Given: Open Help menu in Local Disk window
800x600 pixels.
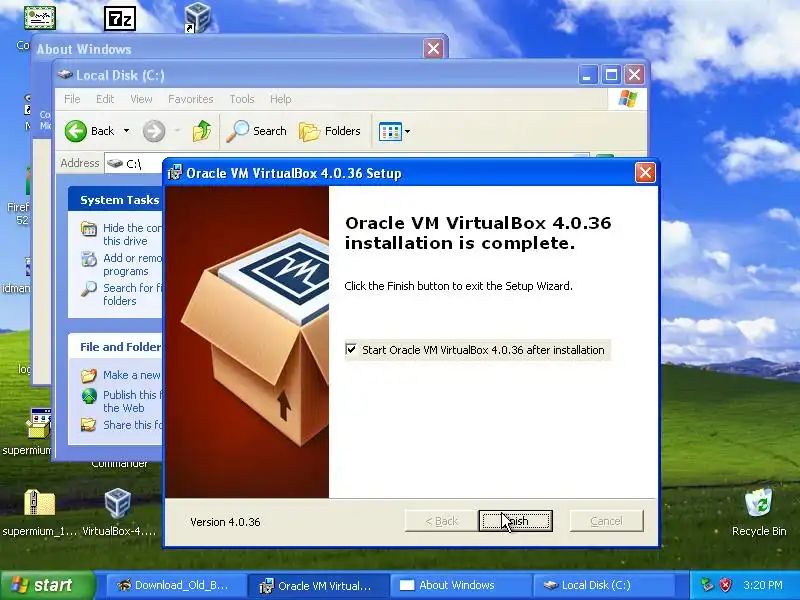Looking at the screenshot, I should click(x=280, y=99).
